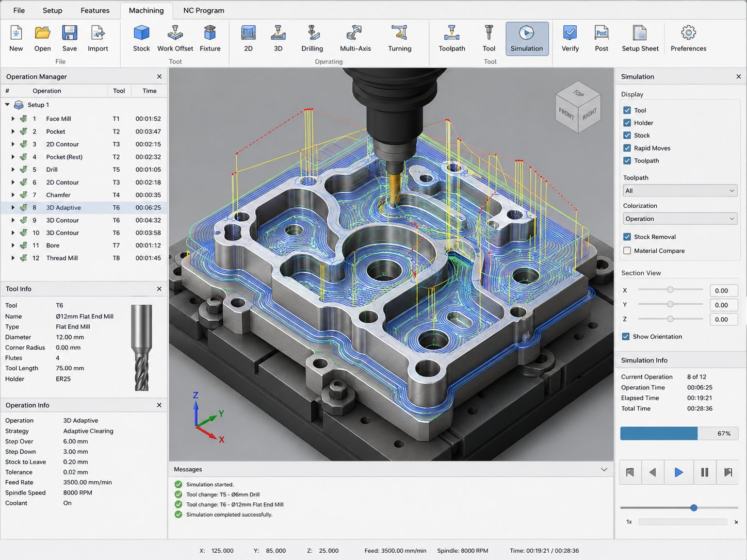Click the Time column header
This screenshot has height=560, width=747.
pyautogui.click(x=150, y=91)
